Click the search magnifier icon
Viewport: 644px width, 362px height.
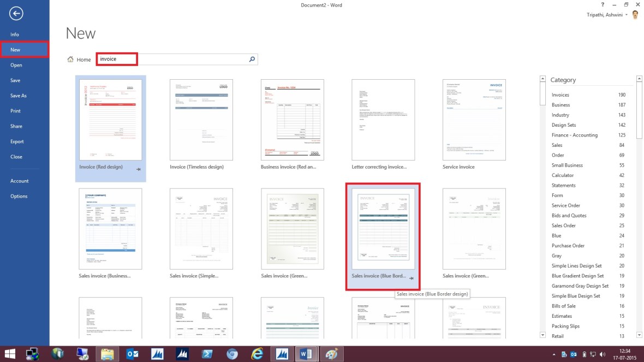coord(252,59)
